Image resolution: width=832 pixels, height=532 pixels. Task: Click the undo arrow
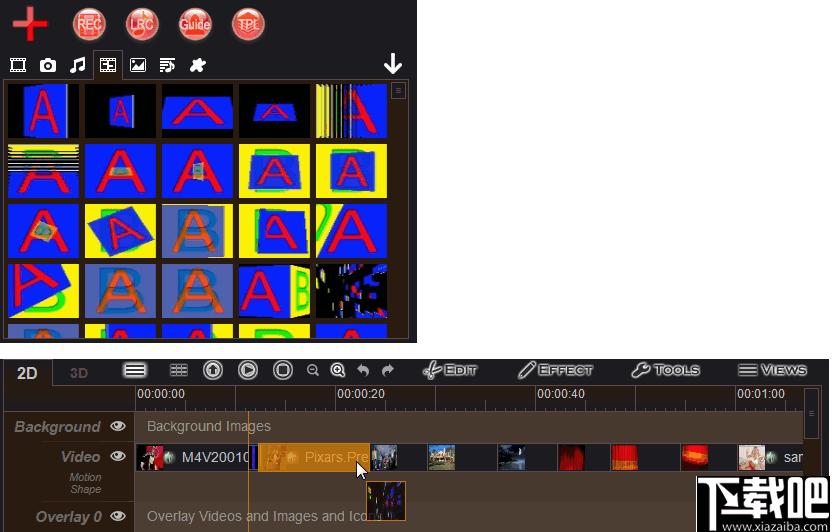[x=363, y=370]
